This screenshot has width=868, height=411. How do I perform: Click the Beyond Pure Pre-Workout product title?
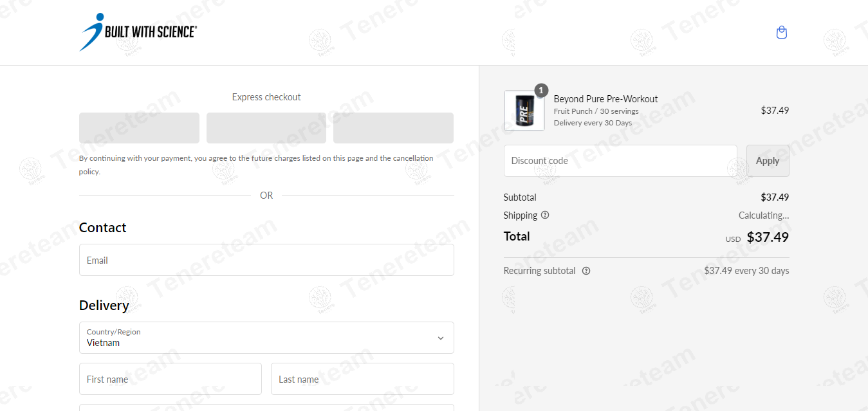point(605,99)
